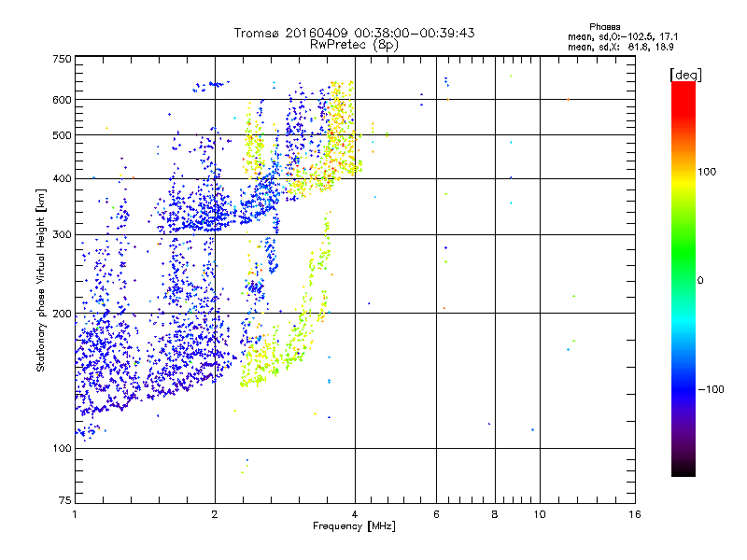Click the 200 height axis tick label

click(x=62, y=314)
